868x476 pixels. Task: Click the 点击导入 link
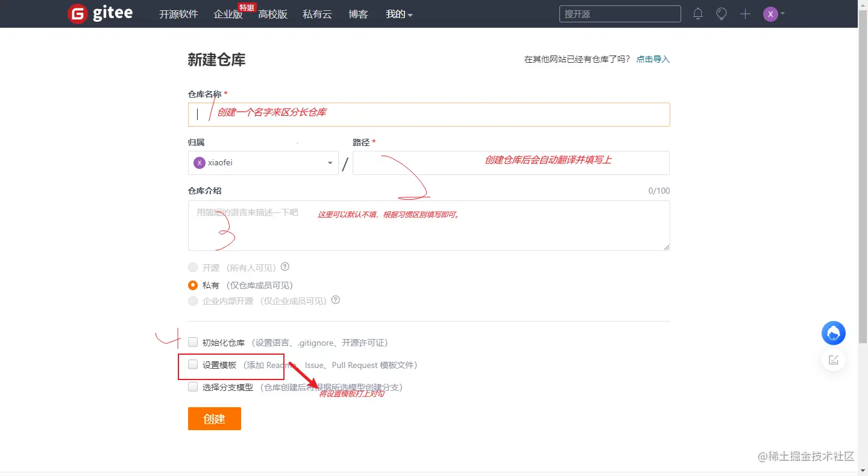pyautogui.click(x=653, y=59)
